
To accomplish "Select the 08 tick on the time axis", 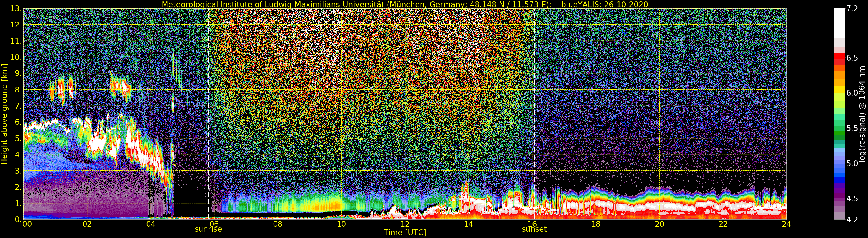I will pyautogui.click(x=278, y=224).
